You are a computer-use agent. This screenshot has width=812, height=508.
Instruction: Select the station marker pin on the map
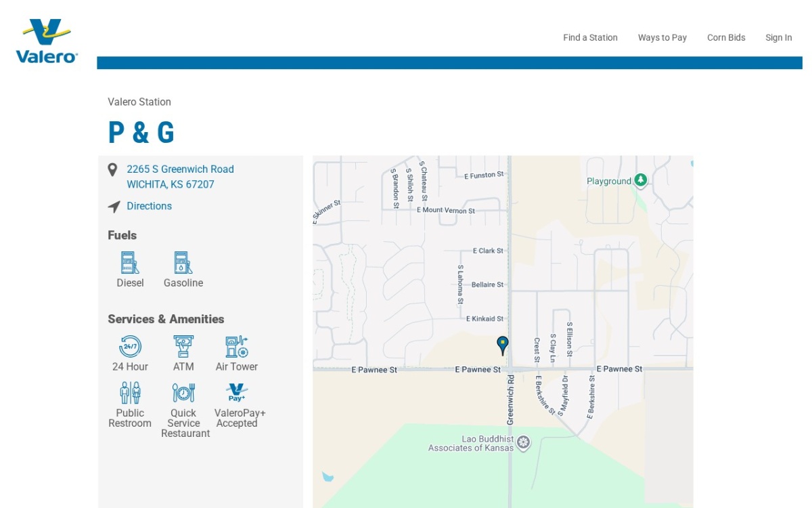503,345
